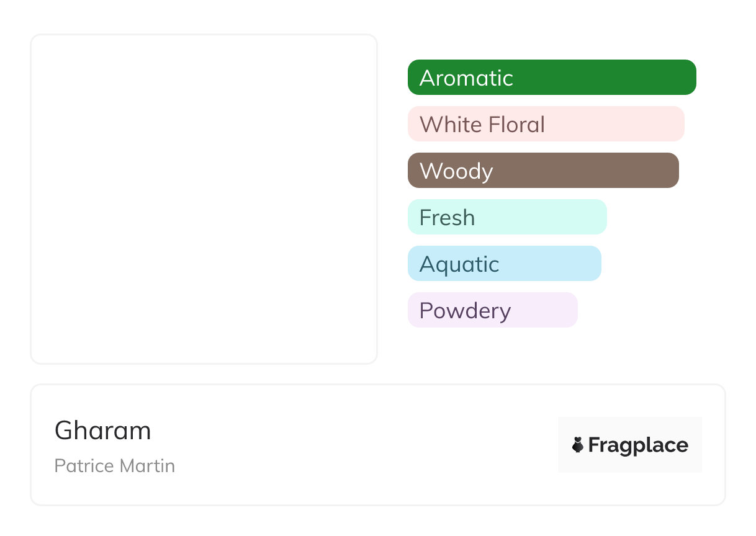The image size is (756, 536).
Task: Click the word Fresh
Action: click(447, 218)
